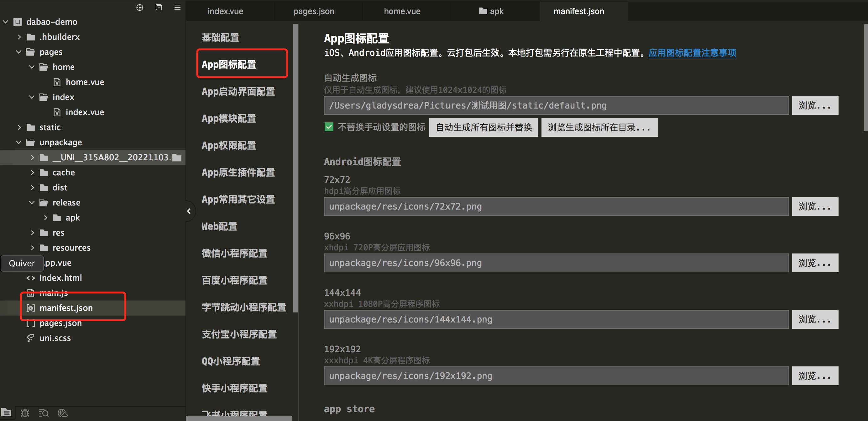Open search results via the magnifier icon bottom left
The width and height of the screenshot is (868, 421).
click(44, 413)
